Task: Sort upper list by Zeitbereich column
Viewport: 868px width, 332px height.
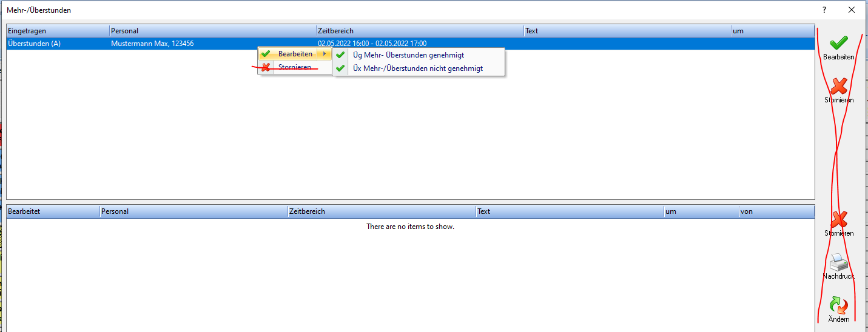Action: click(420, 31)
